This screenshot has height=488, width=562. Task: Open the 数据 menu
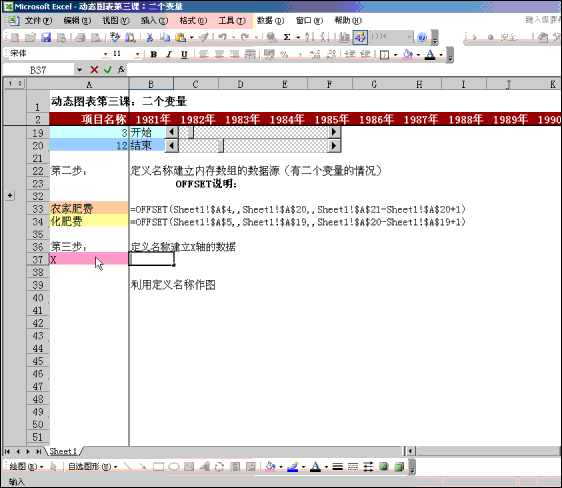pyautogui.click(x=270, y=20)
